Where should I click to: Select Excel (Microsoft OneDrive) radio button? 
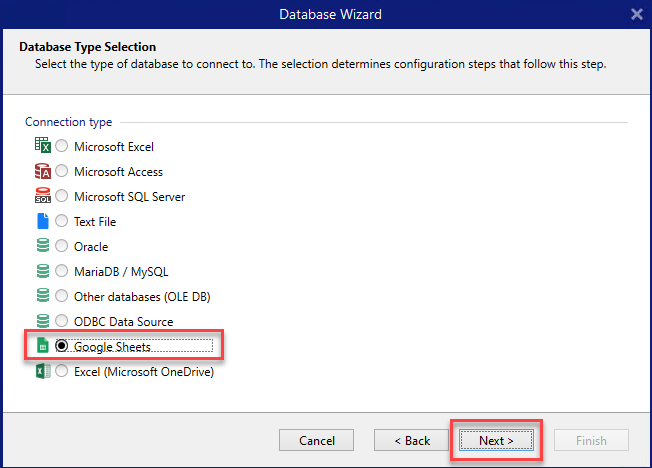(x=62, y=371)
